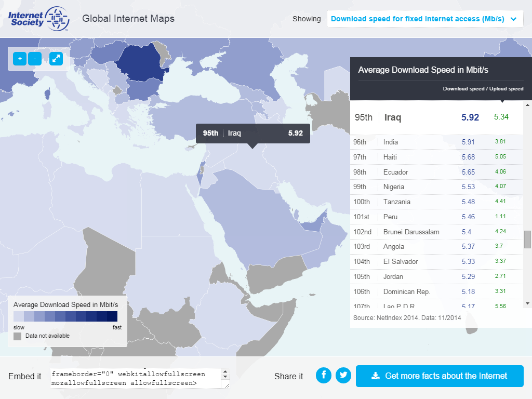Select the highlighted Iraq ranking entry
This screenshot has width=532, height=399.
436,117
